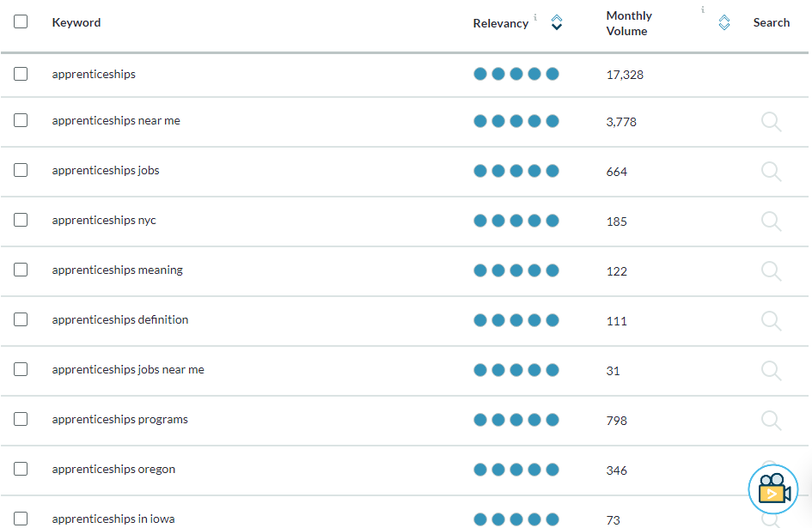Sort by Monthly Volume using arrows

coord(724,22)
